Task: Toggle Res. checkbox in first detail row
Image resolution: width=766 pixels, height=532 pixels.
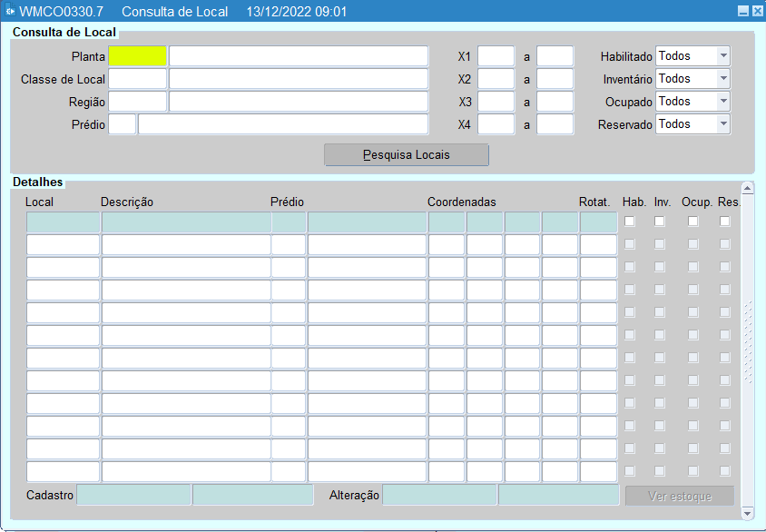Action: (x=724, y=222)
